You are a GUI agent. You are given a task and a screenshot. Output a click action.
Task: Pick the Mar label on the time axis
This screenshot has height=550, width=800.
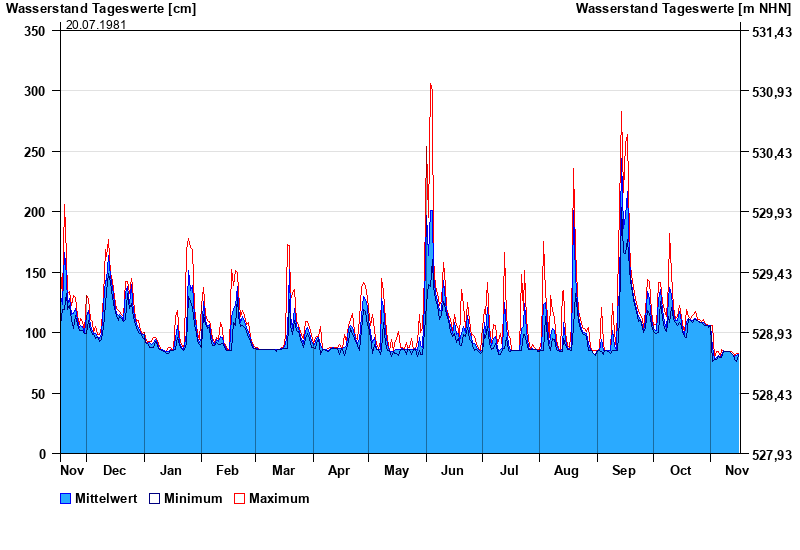click(283, 470)
